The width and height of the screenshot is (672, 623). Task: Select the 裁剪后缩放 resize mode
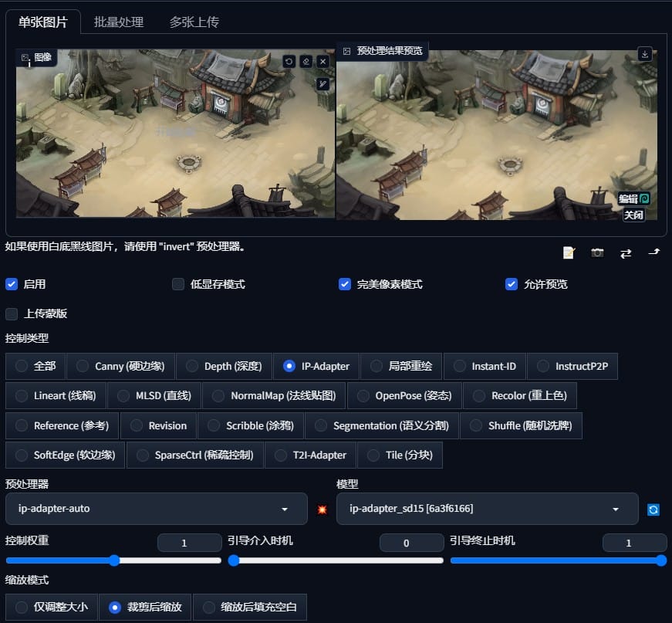[x=145, y=607]
